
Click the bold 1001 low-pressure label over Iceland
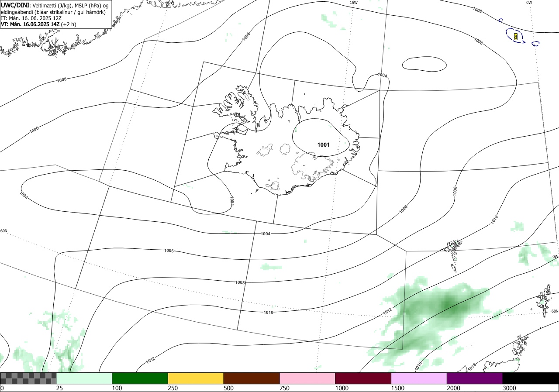point(324,145)
